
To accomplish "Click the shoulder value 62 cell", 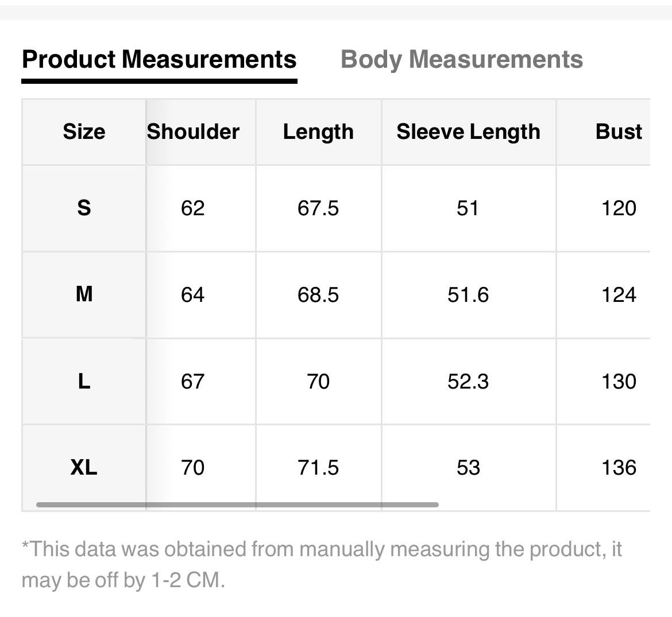I will 192,208.
